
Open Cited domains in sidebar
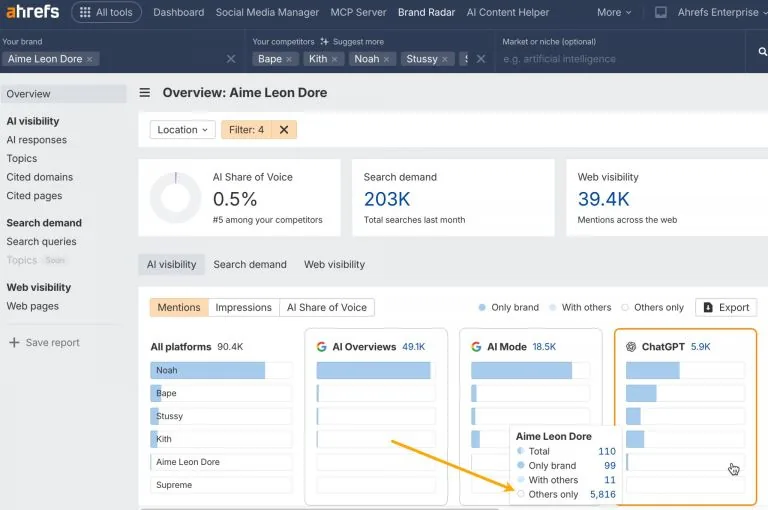click(x=40, y=177)
